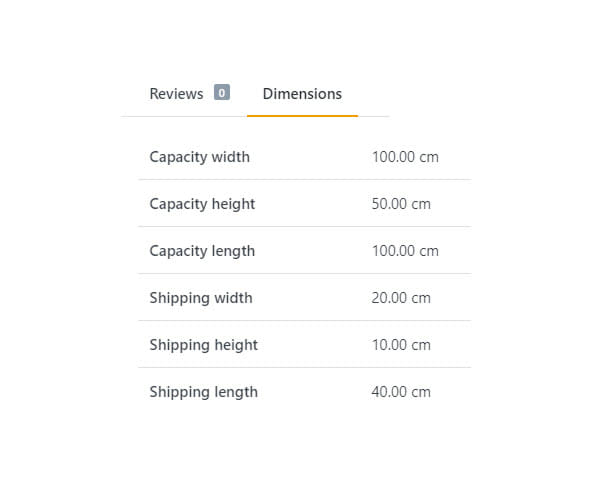Image resolution: width=600 pixels, height=480 pixels.
Task: Select the 20.00 cm Shipping width value
Action: pyautogui.click(x=401, y=298)
